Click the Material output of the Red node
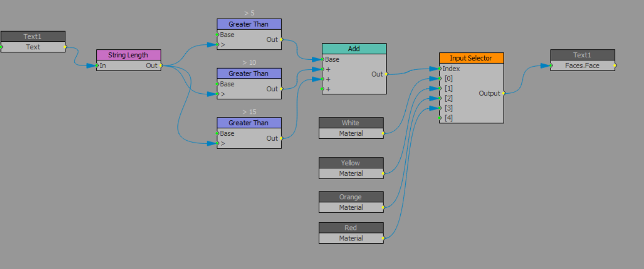Screen dimensions: 644x269 (x=383, y=238)
